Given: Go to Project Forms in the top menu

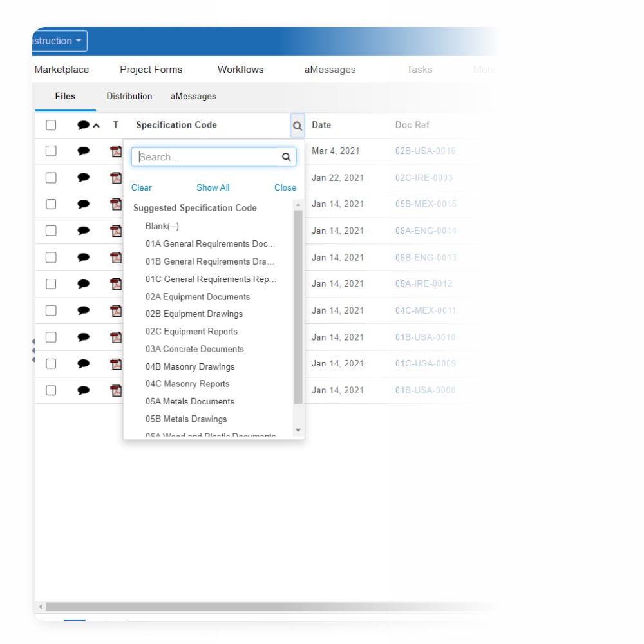Looking at the screenshot, I should (x=151, y=70).
